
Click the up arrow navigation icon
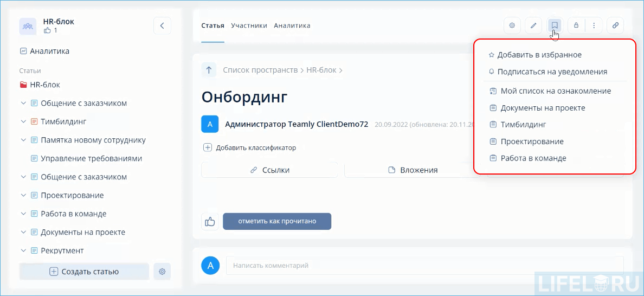tap(209, 70)
